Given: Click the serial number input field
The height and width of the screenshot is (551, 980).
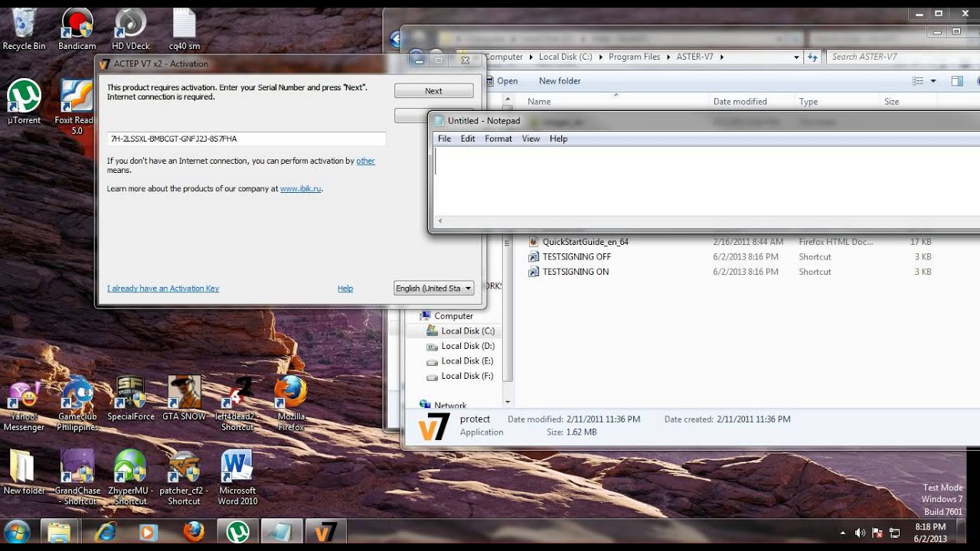Looking at the screenshot, I should [x=247, y=139].
